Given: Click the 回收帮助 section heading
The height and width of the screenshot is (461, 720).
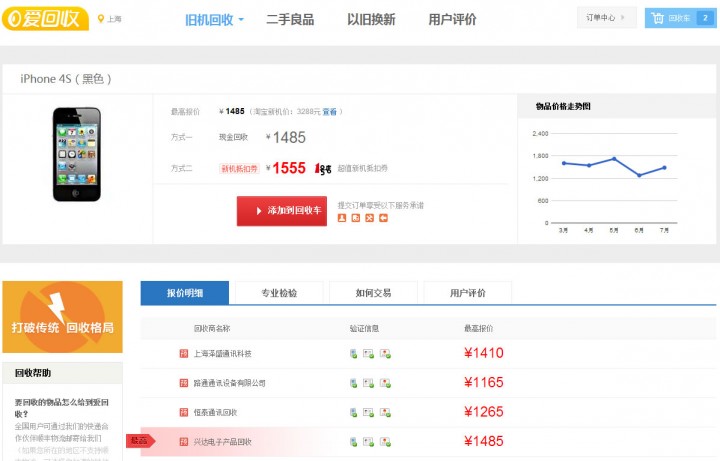Looking at the screenshot, I should tap(33, 373).
